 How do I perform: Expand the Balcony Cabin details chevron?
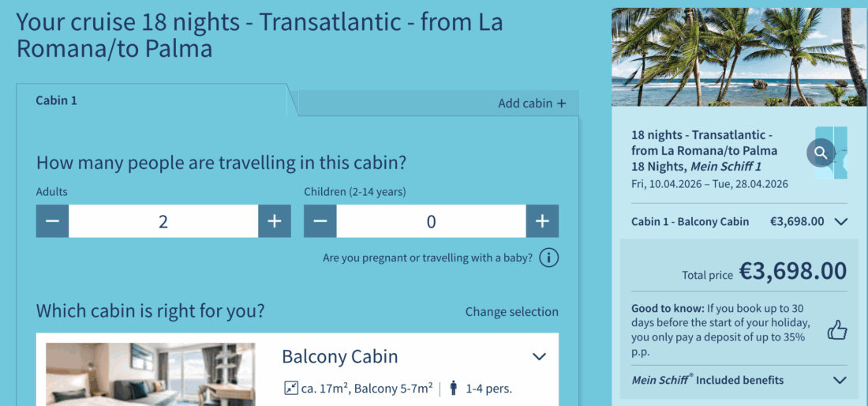point(539,356)
